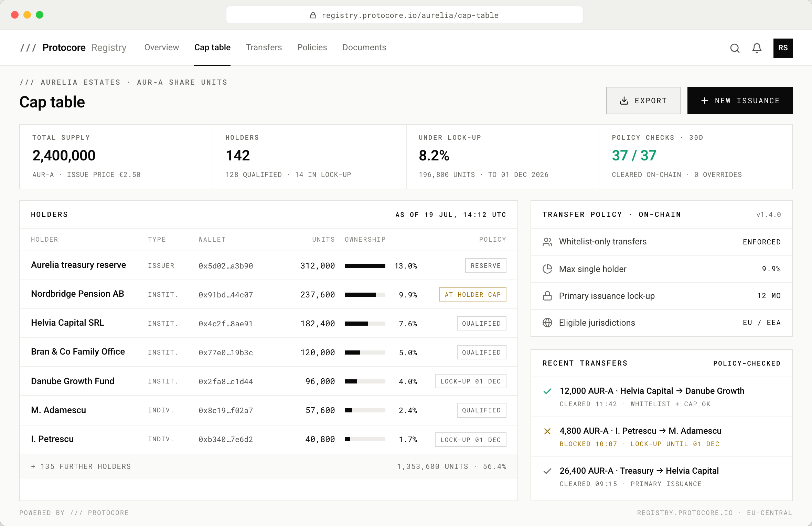Image resolution: width=812 pixels, height=526 pixels.
Task: Select I. Petrescu holder name
Action: 52,439
